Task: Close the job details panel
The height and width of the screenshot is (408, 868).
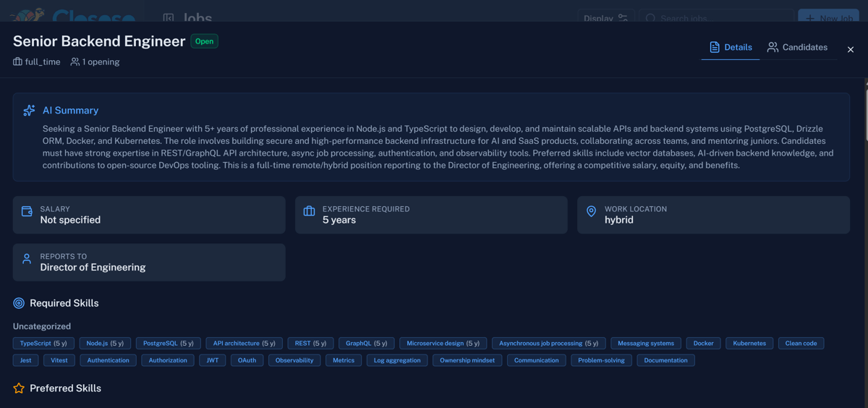Action: coord(851,49)
